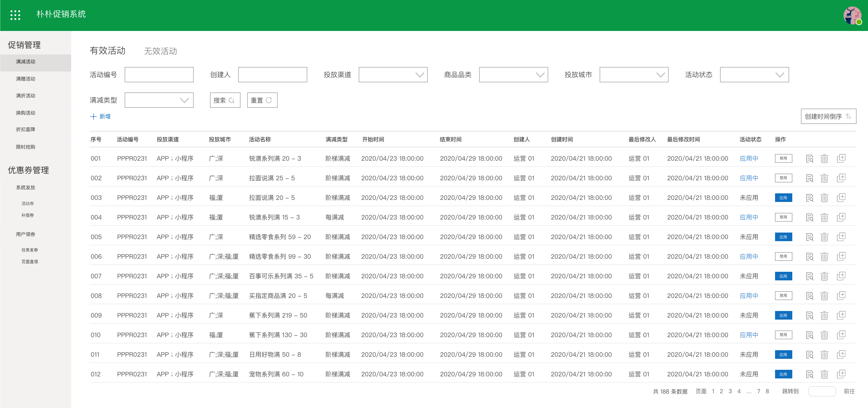This screenshot has width=868, height=408.
Task: Copy row 005 with duplicate icon
Action: click(841, 237)
